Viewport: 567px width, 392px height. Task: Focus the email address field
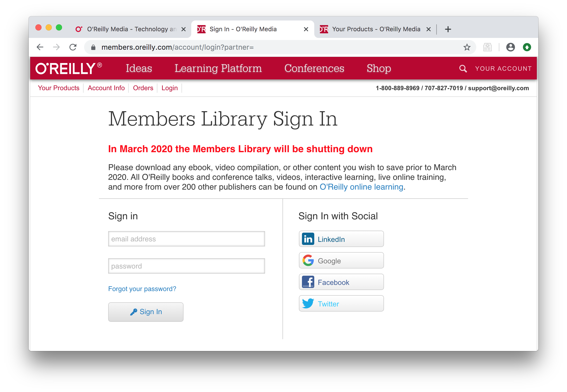(186, 239)
